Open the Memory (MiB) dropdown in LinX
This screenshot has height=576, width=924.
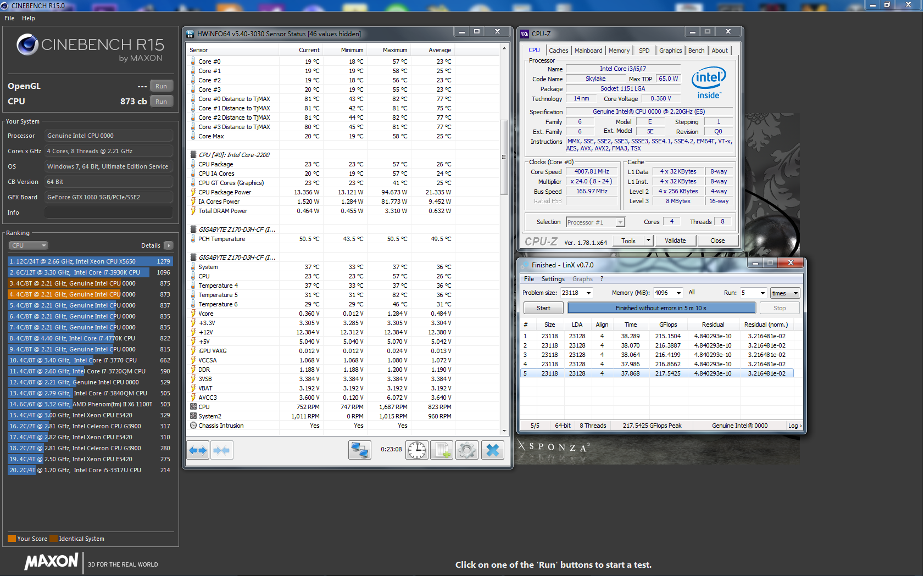(x=678, y=293)
